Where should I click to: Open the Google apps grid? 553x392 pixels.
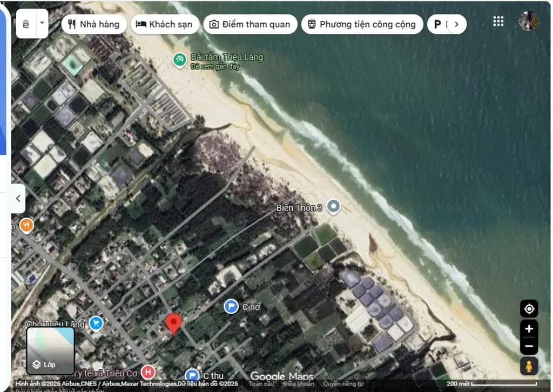498,22
